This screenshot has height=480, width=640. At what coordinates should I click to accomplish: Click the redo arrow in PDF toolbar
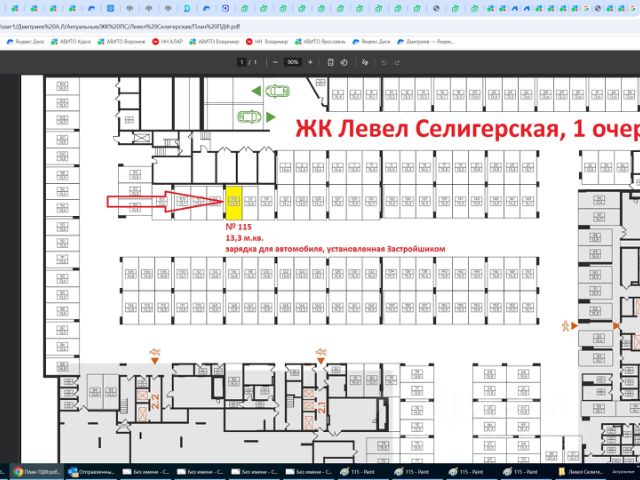[x=397, y=62]
